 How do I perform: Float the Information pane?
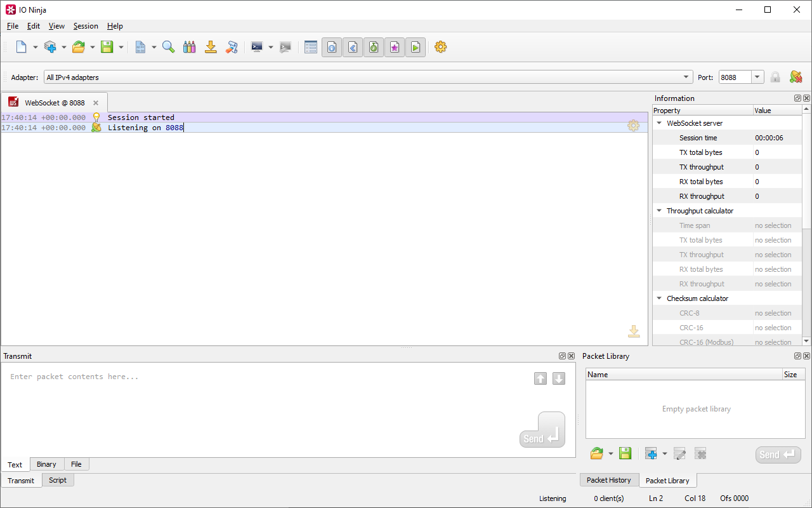[x=797, y=98]
